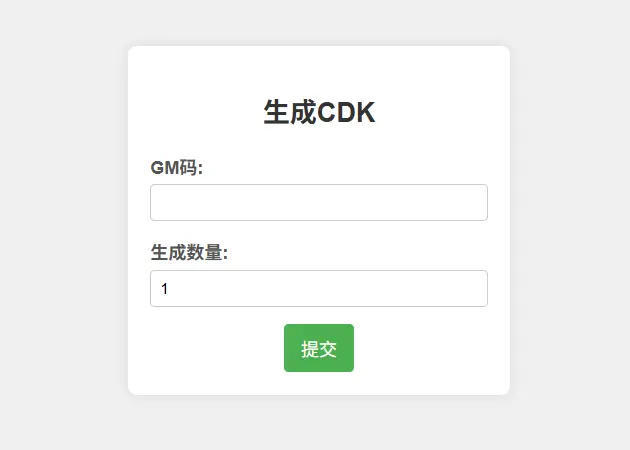
Task: Click the middle of the empty GM码 box
Action: click(319, 202)
